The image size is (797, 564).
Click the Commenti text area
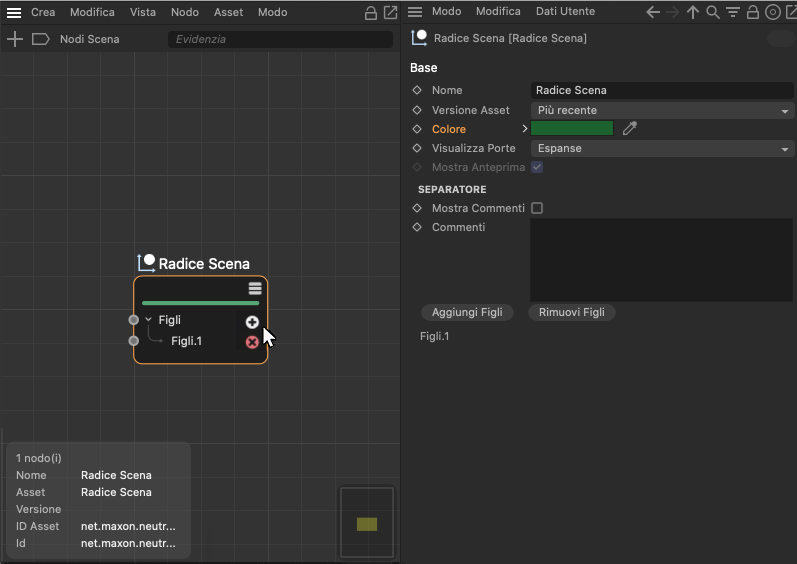(x=661, y=260)
